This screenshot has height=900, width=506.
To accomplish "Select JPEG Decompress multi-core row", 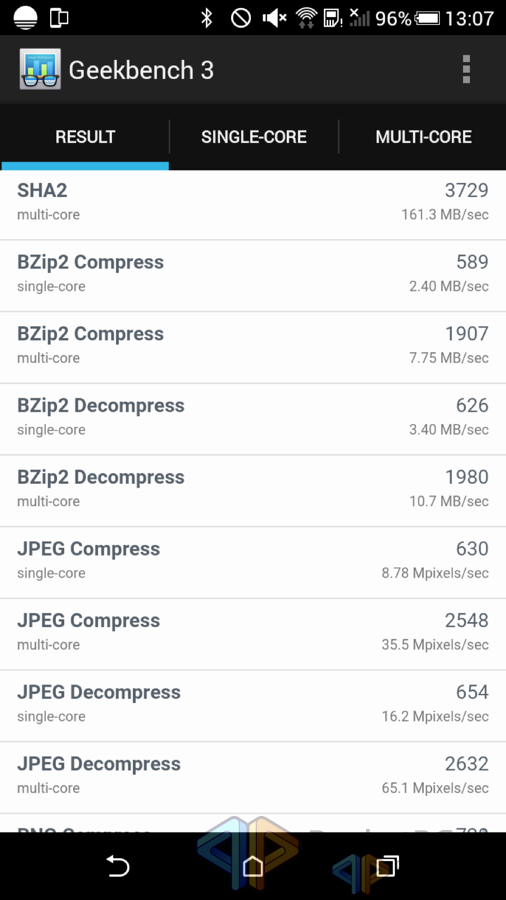I will click(x=253, y=778).
